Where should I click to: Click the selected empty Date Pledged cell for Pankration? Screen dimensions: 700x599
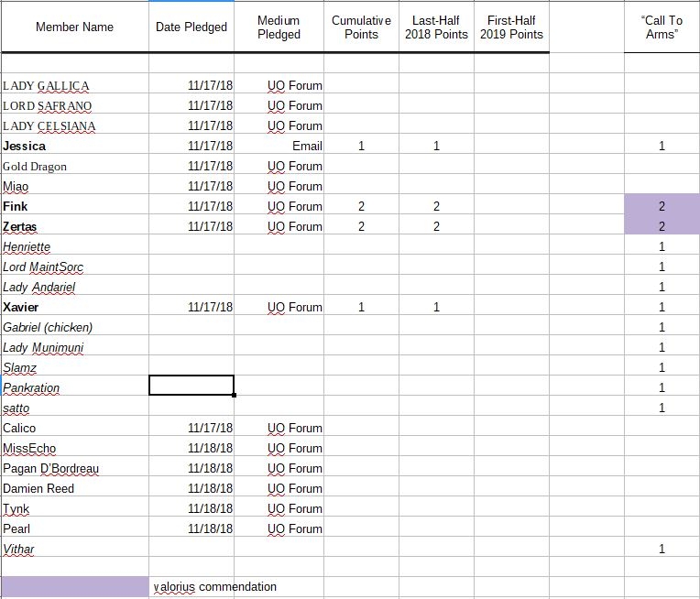click(x=191, y=386)
